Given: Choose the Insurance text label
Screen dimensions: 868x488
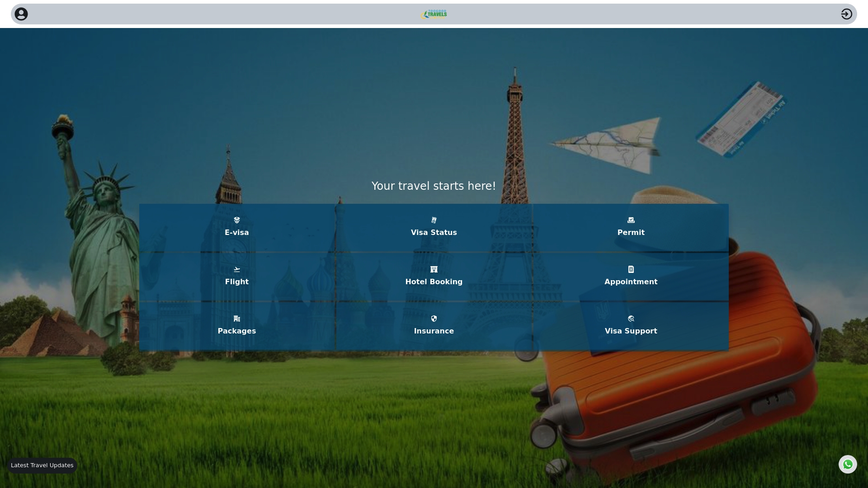Looking at the screenshot, I should coord(434,331).
